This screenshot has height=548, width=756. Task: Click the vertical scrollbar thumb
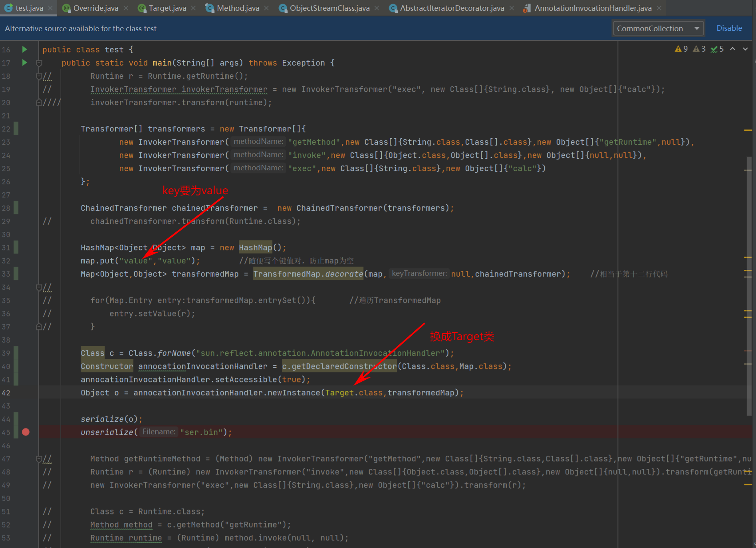pyautogui.click(x=749, y=286)
